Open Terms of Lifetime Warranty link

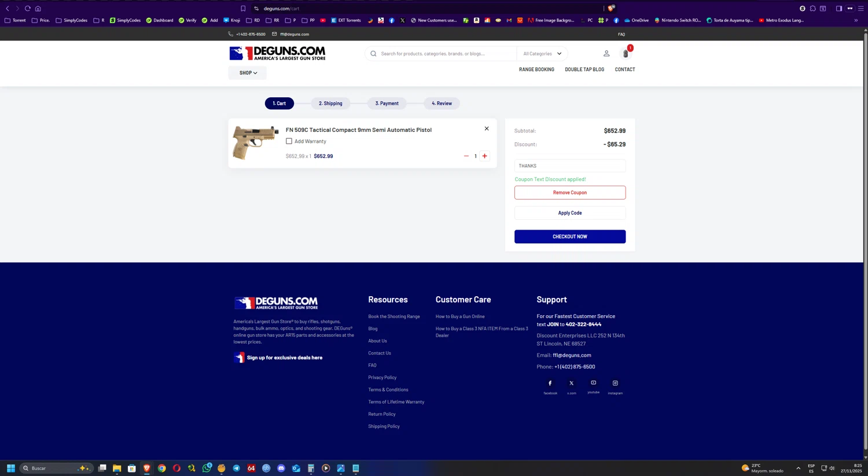[396, 402]
